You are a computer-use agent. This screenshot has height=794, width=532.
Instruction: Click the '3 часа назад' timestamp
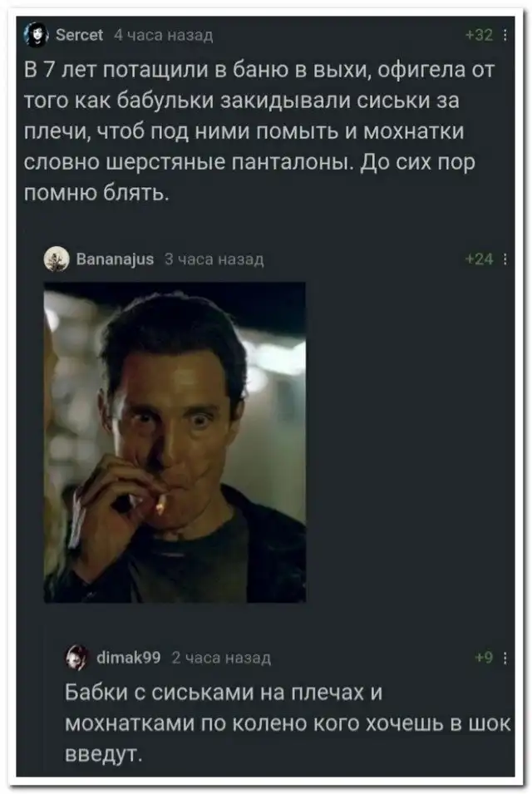coord(214,259)
